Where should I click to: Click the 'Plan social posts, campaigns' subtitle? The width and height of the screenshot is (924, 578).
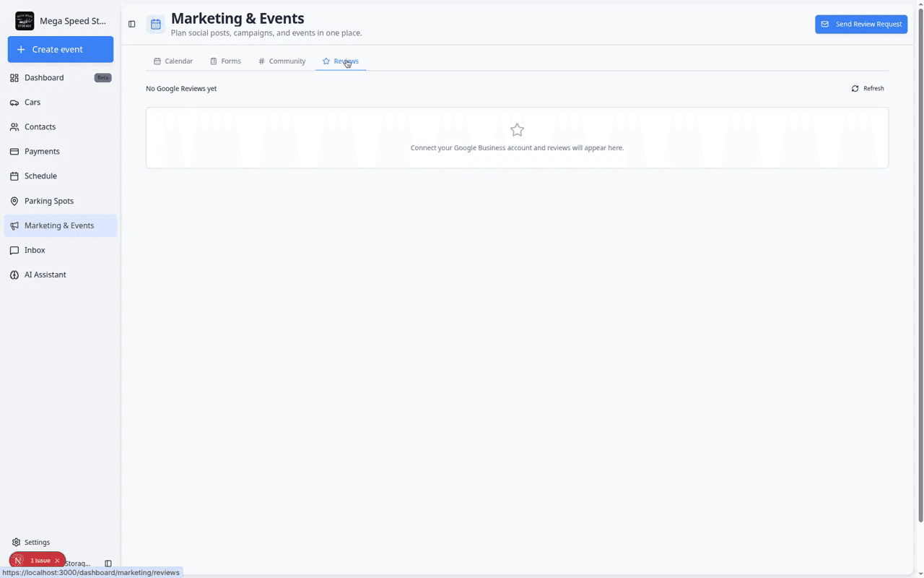coord(266,33)
